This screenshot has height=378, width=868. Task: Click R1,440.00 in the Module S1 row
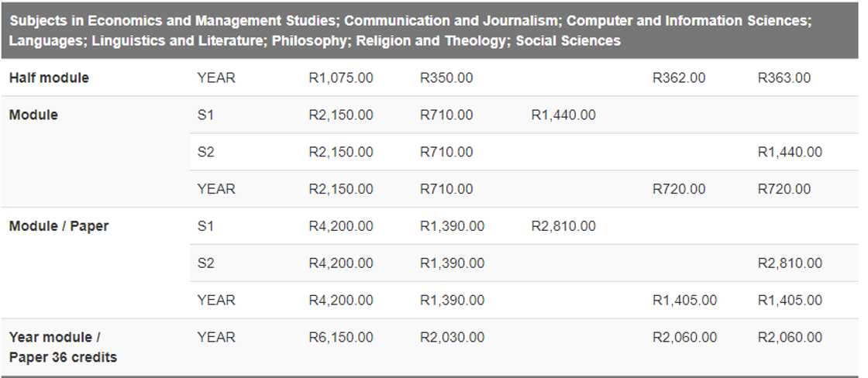[x=563, y=115]
